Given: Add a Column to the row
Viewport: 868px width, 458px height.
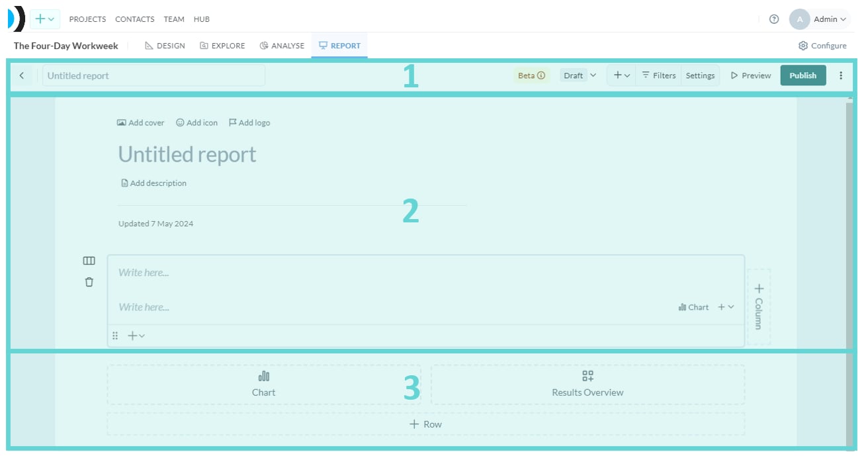Looking at the screenshot, I should click(x=759, y=306).
